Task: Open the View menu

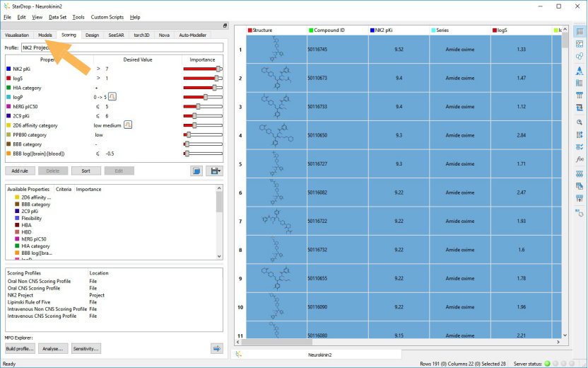Action: click(x=37, y=17)
